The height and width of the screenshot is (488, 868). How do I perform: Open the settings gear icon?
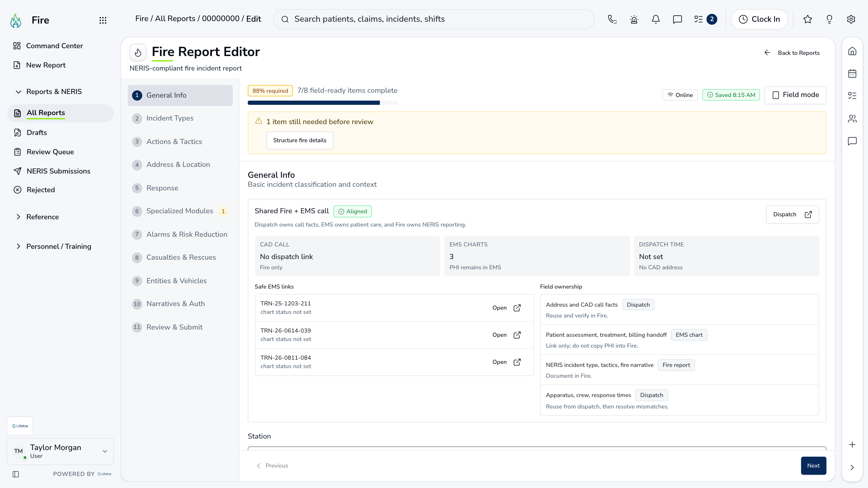851,19
